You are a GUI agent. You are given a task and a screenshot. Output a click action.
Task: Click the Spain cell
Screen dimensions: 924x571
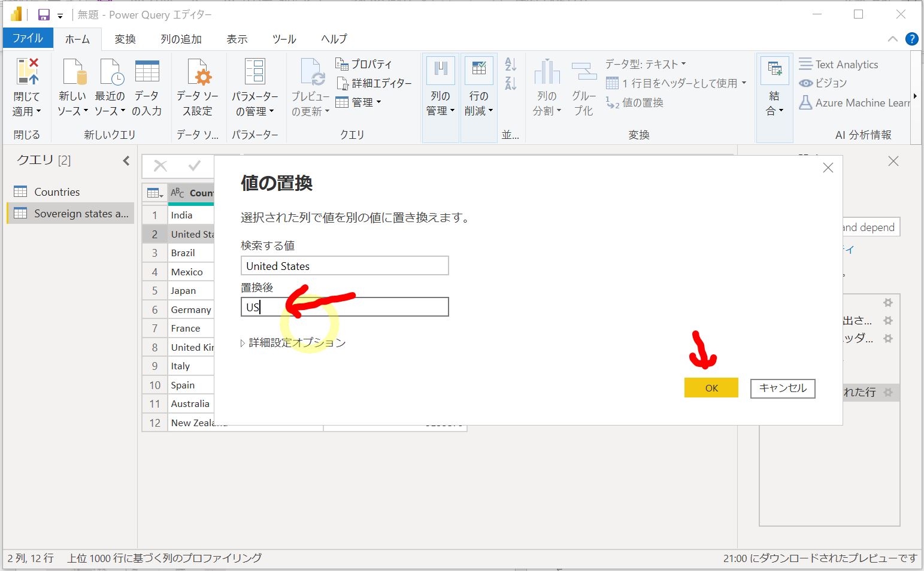tap(191, 385)
